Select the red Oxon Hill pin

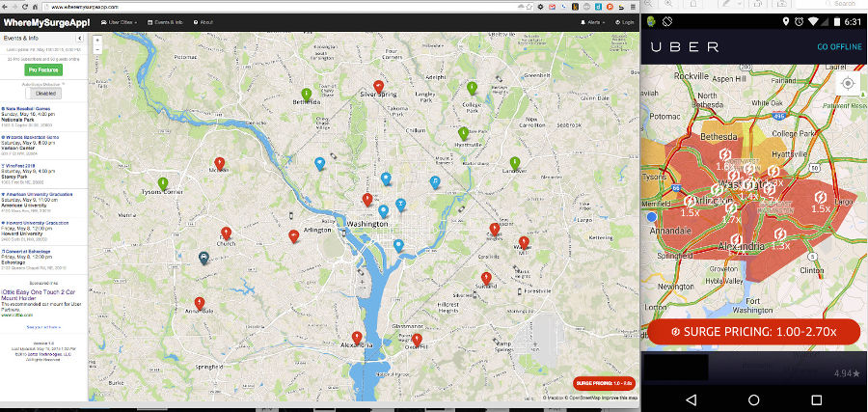point(417,340)
